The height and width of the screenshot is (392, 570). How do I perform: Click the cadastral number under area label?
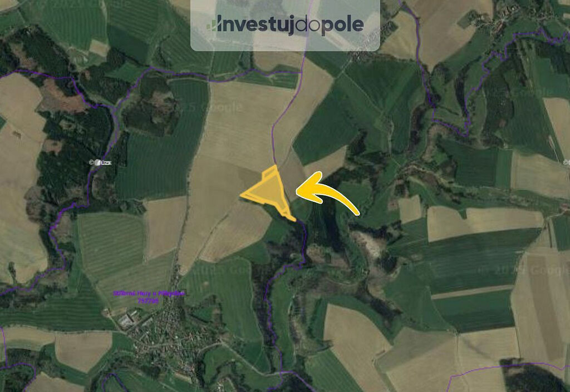click(x=148, y=300)
